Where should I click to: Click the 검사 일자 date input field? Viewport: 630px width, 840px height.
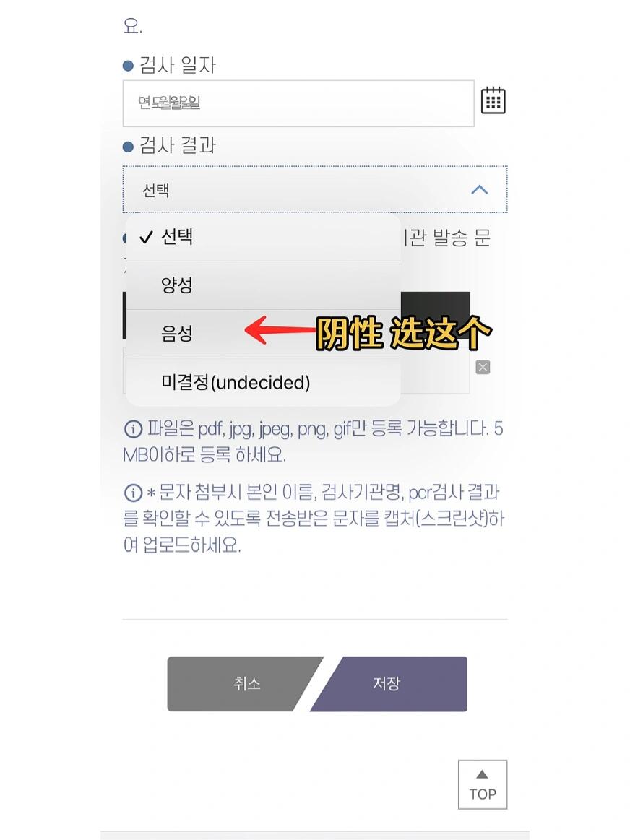point(298,103)
